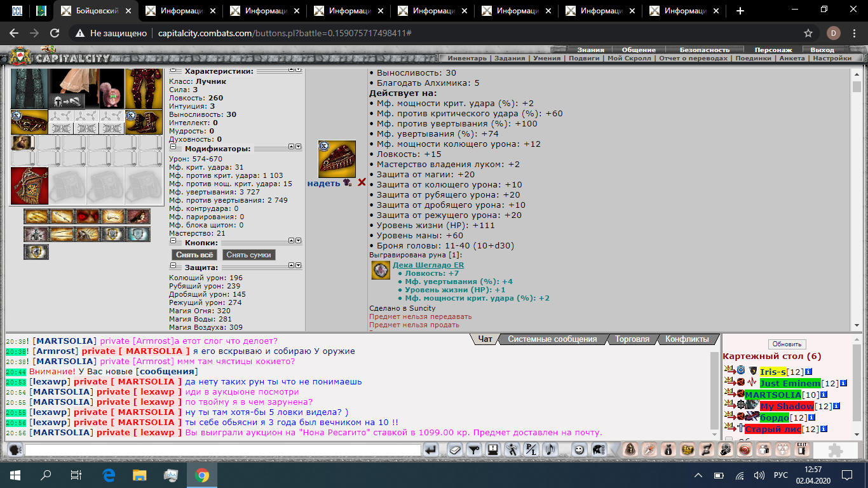Click the monkey scroll slot

(23, 143)
